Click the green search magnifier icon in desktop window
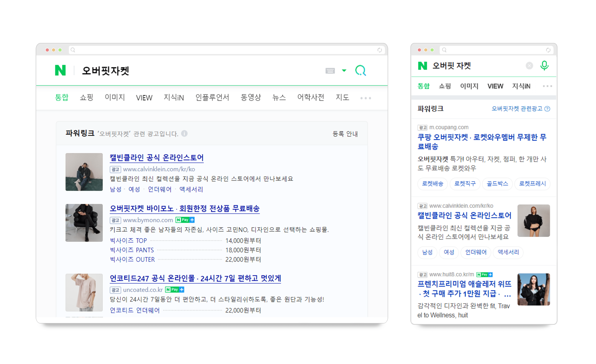Viewport: 596px width, 364px height. 361,71
